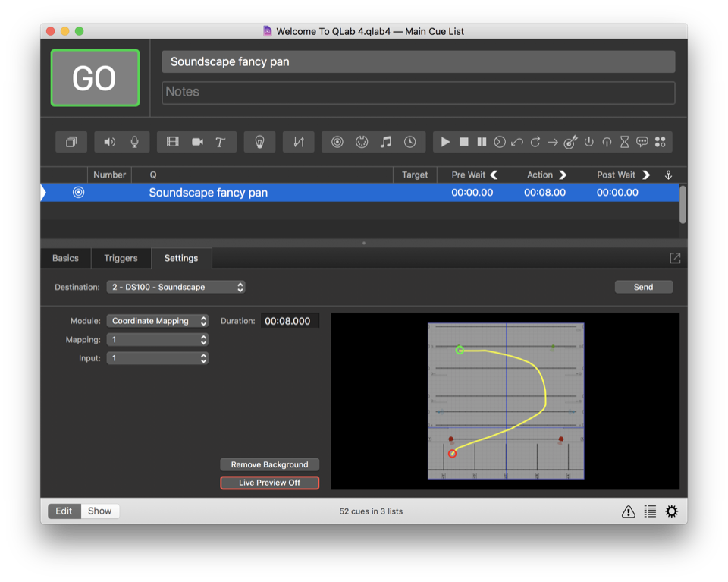Add an Audio cue with speaker icon

point(110,142)
